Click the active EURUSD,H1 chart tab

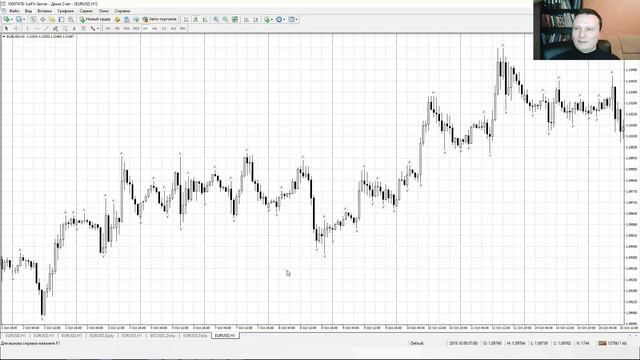225,336
